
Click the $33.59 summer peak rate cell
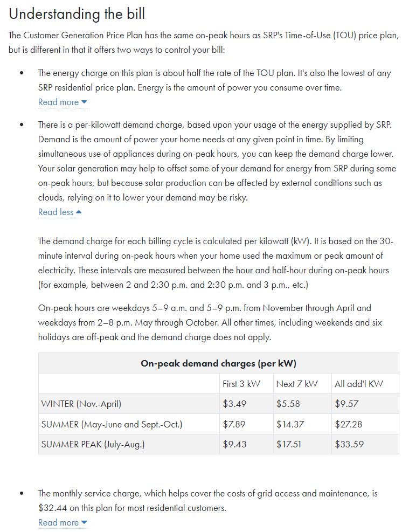[348, 445]
